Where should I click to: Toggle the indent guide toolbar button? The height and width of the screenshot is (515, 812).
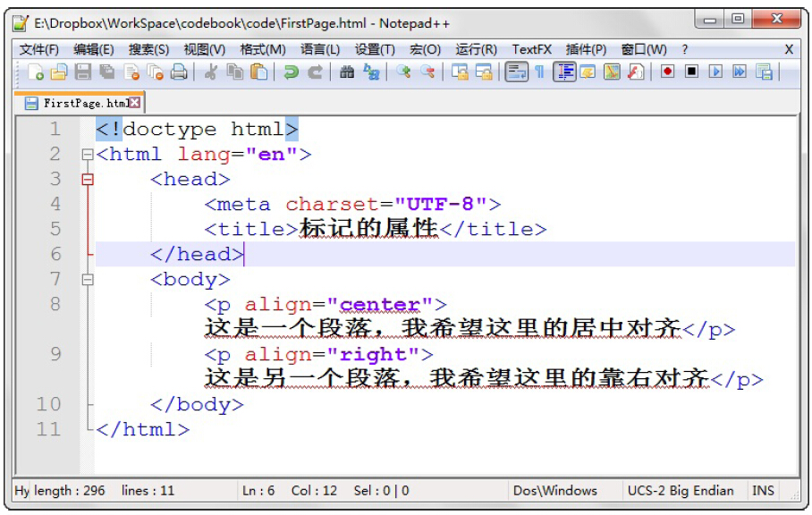pyautogui.click(x=564, y=72)
